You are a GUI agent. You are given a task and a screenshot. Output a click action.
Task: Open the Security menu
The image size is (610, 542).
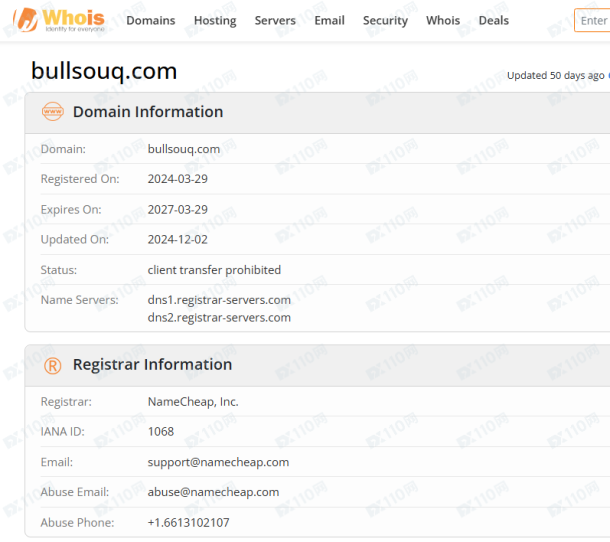click(386, 21)
